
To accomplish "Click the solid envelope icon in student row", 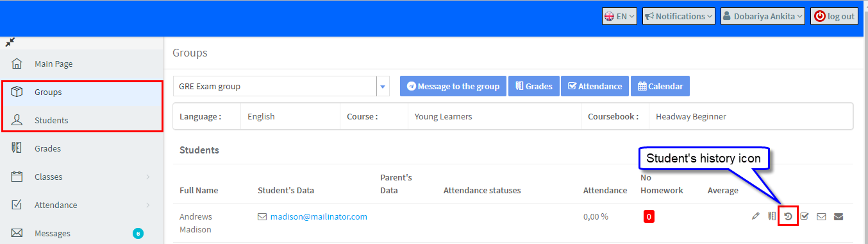I will coord(838,216).
